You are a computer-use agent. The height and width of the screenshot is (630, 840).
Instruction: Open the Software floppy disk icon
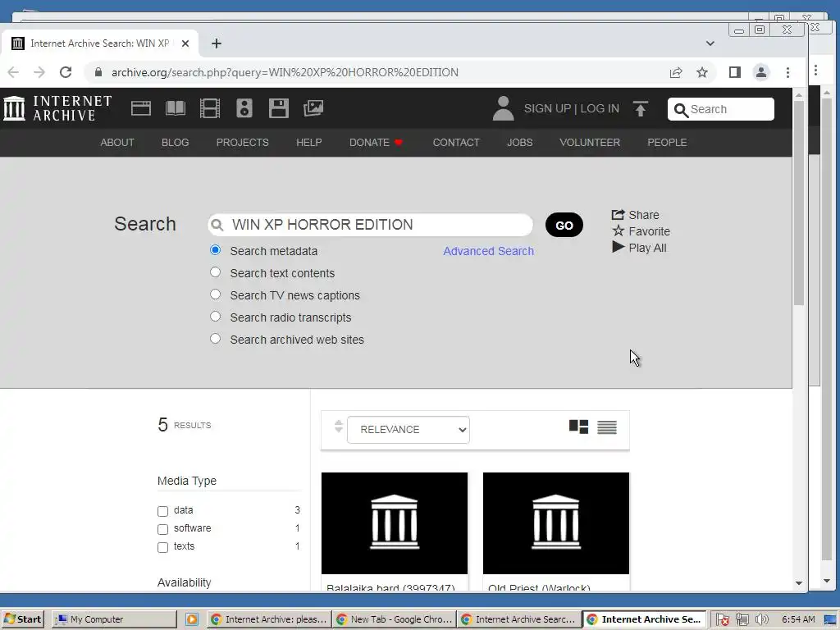(279, 108)
